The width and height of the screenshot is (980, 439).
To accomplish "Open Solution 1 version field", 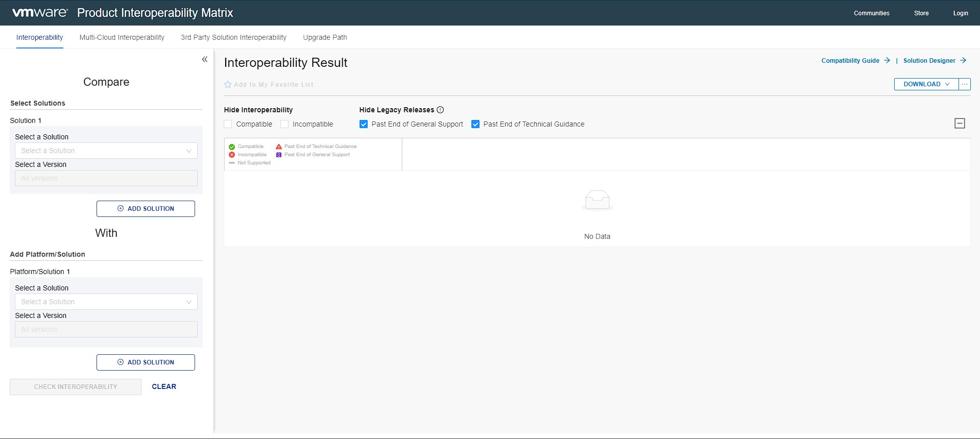I will [106, 178].
